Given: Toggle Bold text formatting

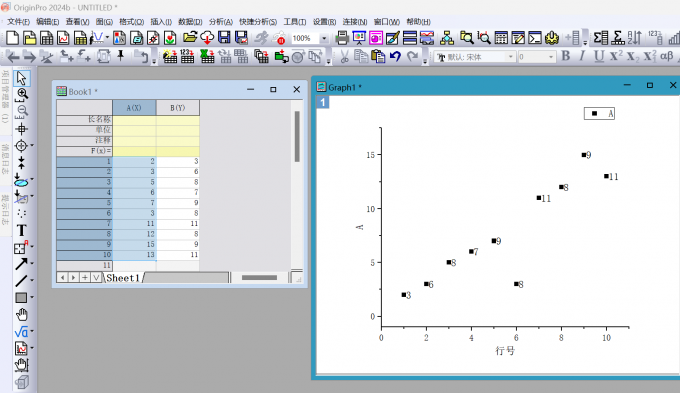Looking at the screenshot, I should click(x=566, y=56).
